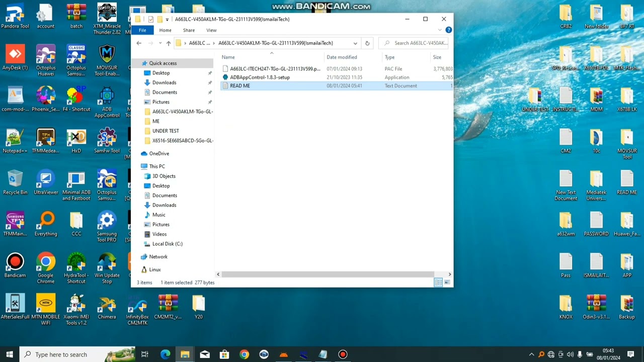This screenshot has width=644, height=362.
Task: Open MOVISUR Tool-Enab desktop icon
Action: 107,60
